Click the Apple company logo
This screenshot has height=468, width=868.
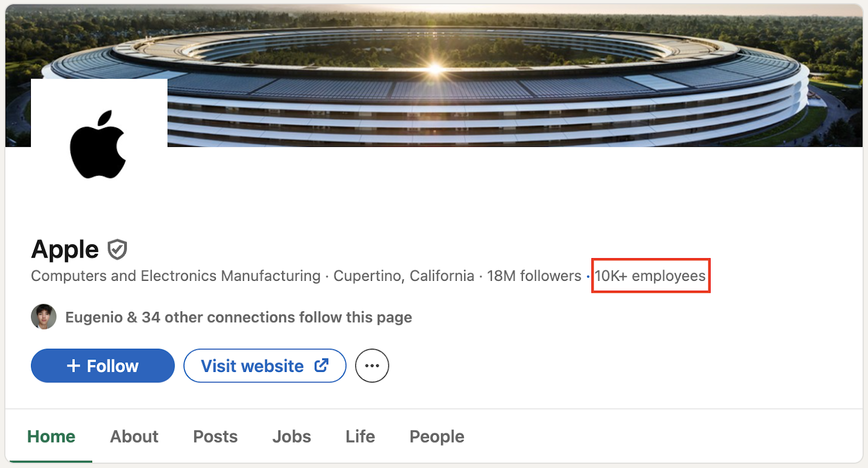99,145
